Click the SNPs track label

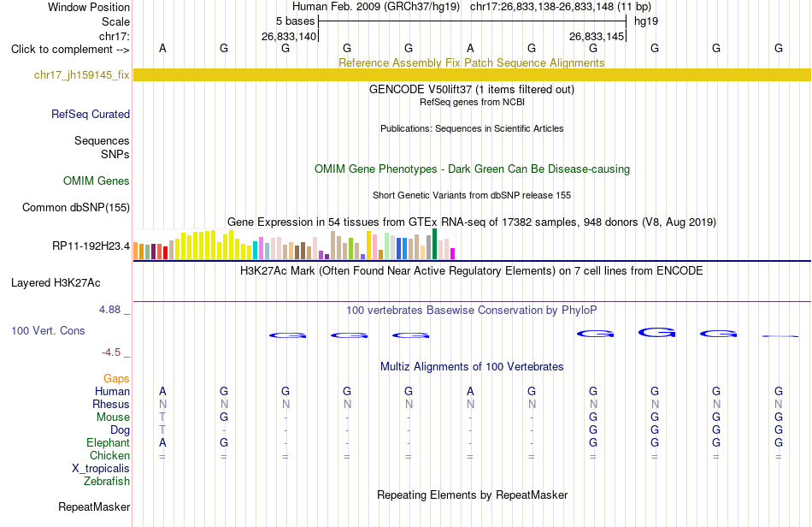(115, 154)
